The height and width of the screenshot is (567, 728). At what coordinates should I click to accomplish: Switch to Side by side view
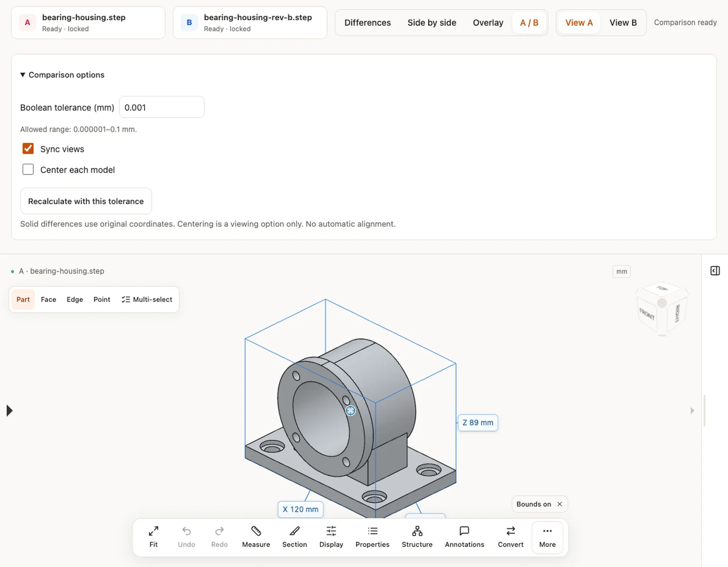click(432, 23)
